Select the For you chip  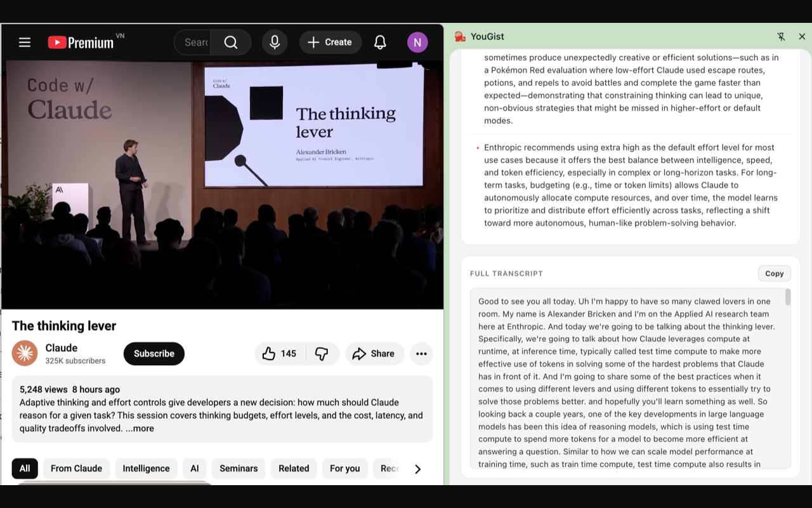click(x=345, y=469)
